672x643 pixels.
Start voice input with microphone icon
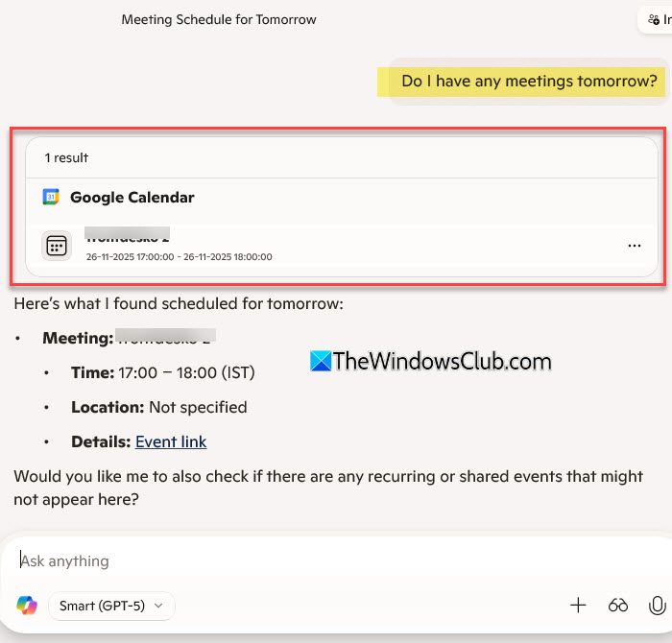pyautogui.click(x=657, y=606)
